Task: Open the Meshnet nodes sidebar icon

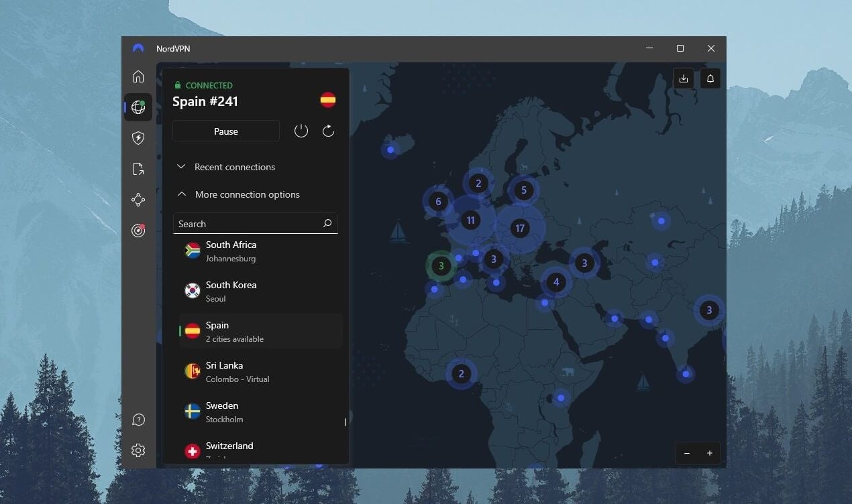Action: 138,200
